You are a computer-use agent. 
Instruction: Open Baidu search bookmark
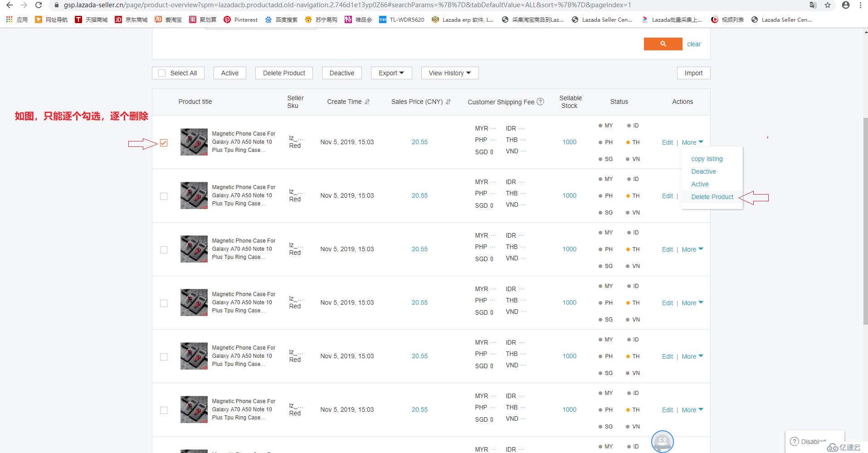tap(281, 19)
